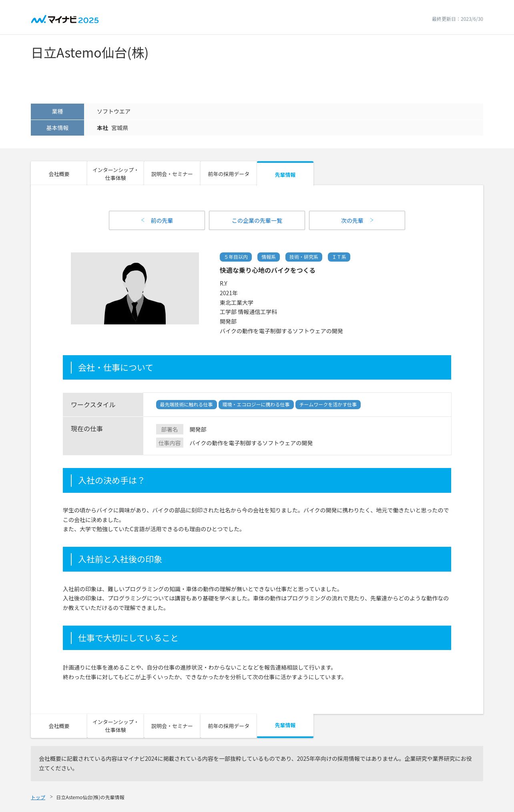
Task: Click the ソフトウエア industry value
Action: coord(114,112)
